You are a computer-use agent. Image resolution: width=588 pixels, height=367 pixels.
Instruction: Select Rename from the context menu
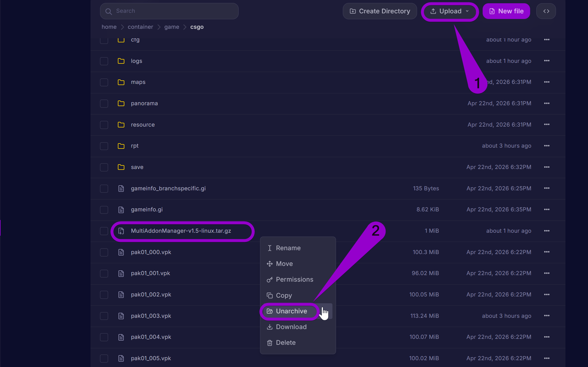point(288,248)
